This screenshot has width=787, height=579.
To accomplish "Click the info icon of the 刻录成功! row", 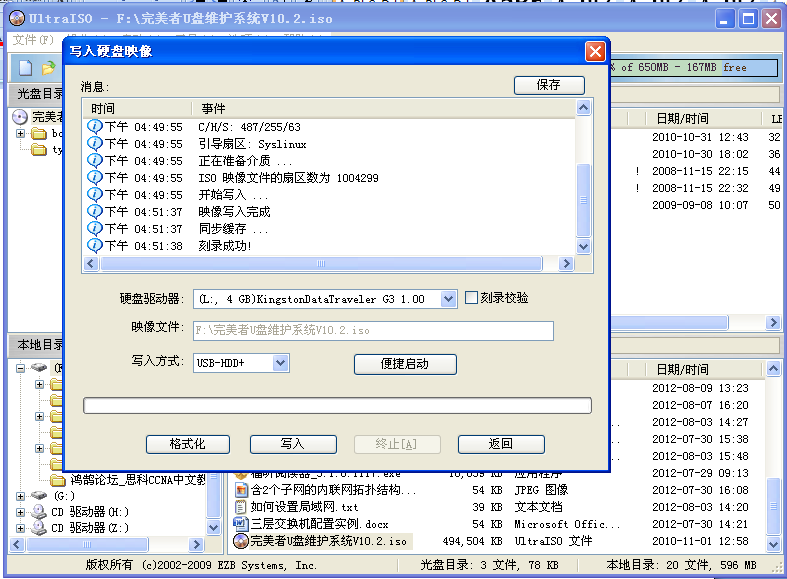I will [x=94, y=245].
